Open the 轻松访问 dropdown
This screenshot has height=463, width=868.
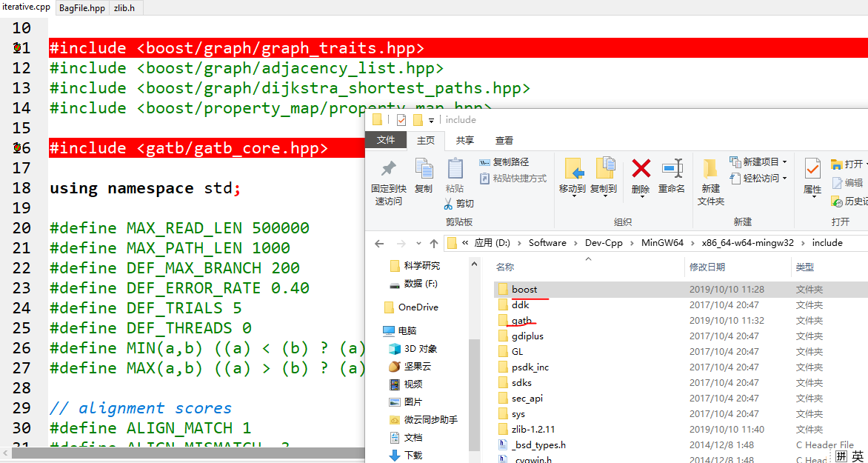pyautogui.click(x=758, y=179)
